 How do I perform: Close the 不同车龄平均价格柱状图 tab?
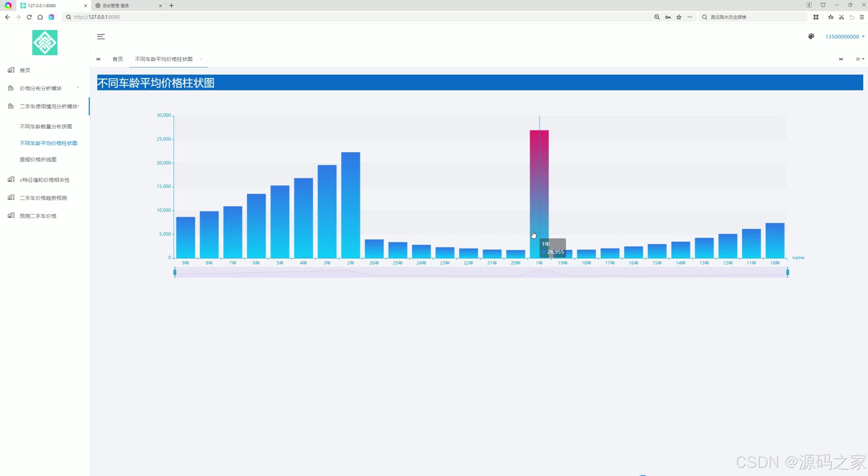(x=200, y=59)
